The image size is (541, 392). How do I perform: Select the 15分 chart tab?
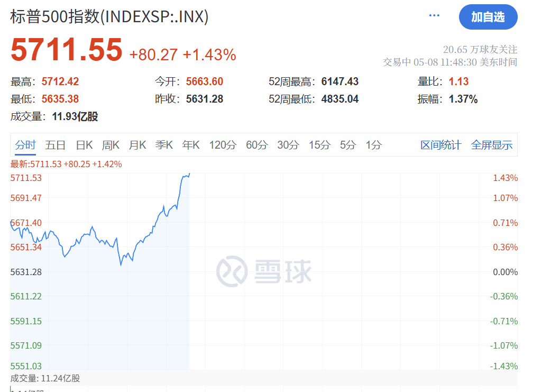click(x=319, y=145)
